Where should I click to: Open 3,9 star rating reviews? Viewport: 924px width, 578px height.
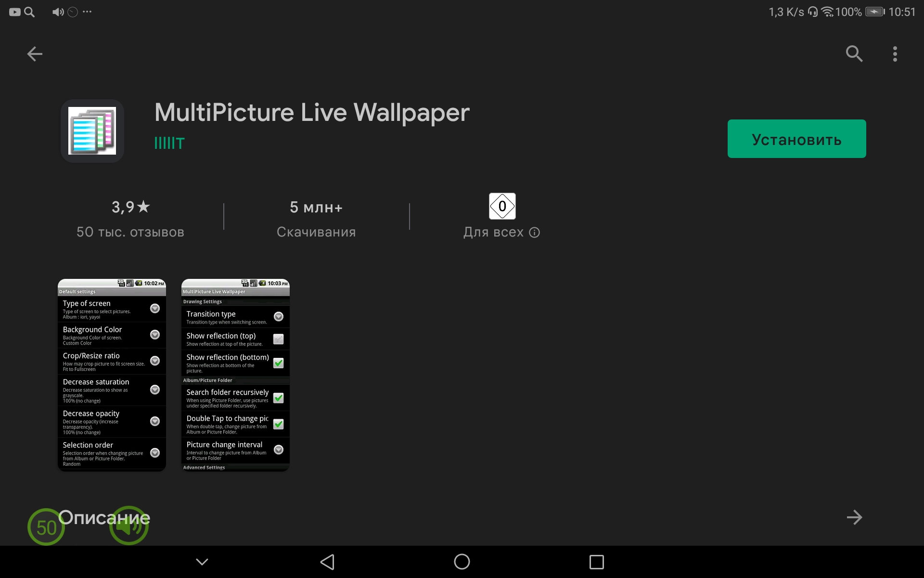[x=130, y=208]
